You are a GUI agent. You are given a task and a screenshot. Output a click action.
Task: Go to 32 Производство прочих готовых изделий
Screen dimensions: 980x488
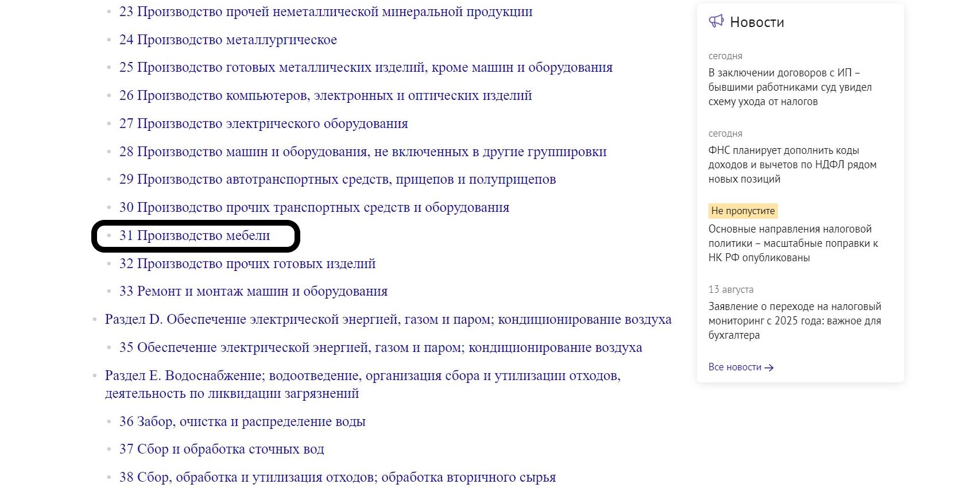247,264
